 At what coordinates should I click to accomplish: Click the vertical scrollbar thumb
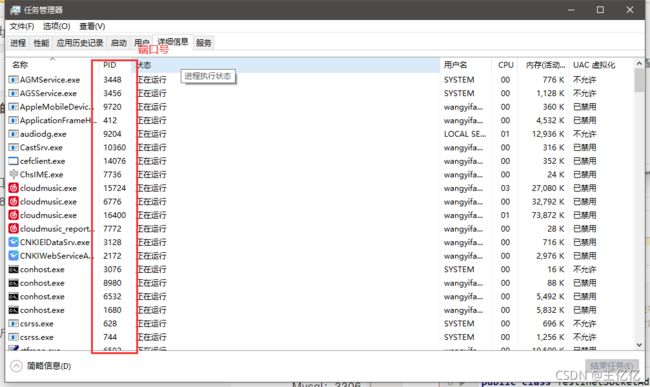coord(639,80)
